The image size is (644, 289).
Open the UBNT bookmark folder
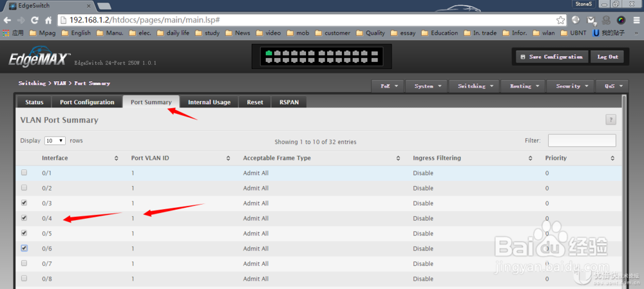click(x=573, y=33)
